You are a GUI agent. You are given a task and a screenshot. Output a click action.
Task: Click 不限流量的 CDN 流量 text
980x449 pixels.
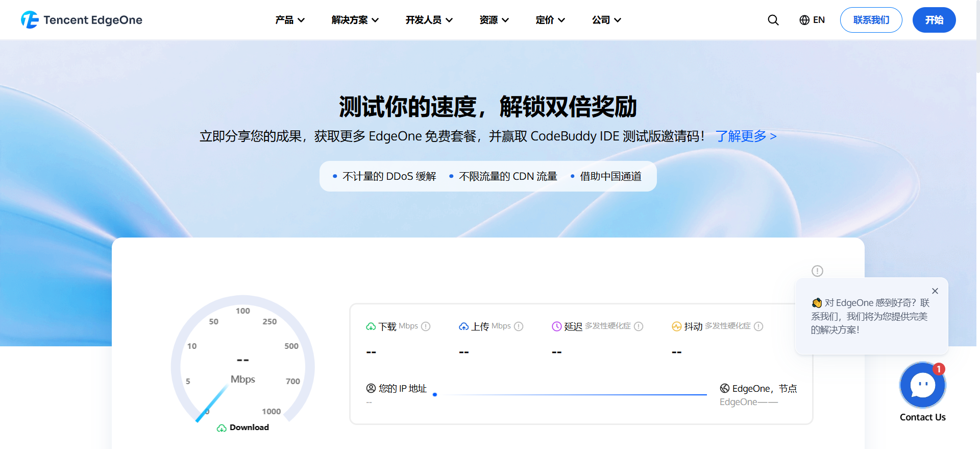(508, 176)
